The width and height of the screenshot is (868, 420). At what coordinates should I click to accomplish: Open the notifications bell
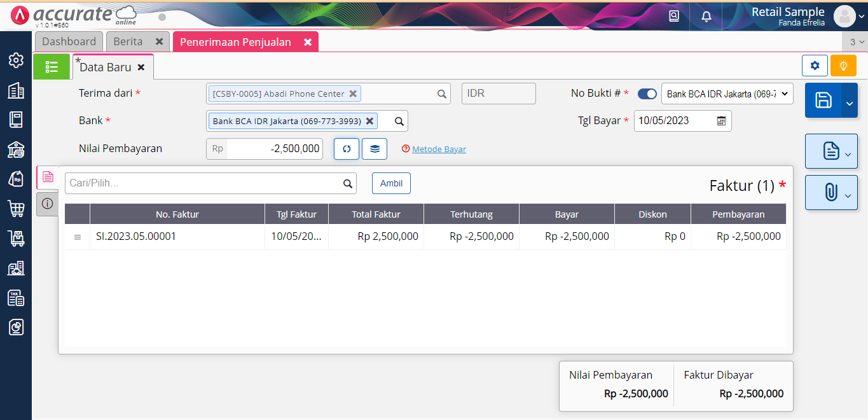(706, 16)
